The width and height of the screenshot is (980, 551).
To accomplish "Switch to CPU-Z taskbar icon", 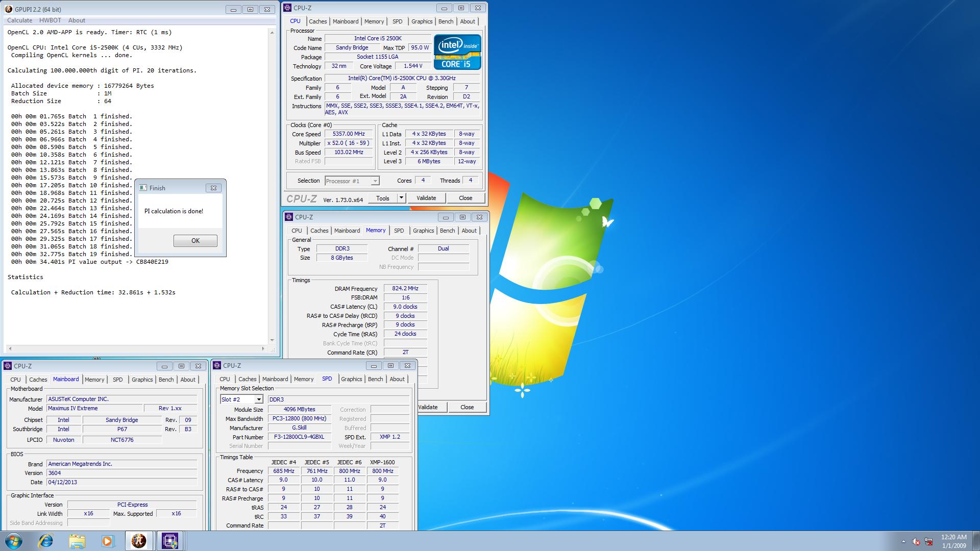I will 170,541.
